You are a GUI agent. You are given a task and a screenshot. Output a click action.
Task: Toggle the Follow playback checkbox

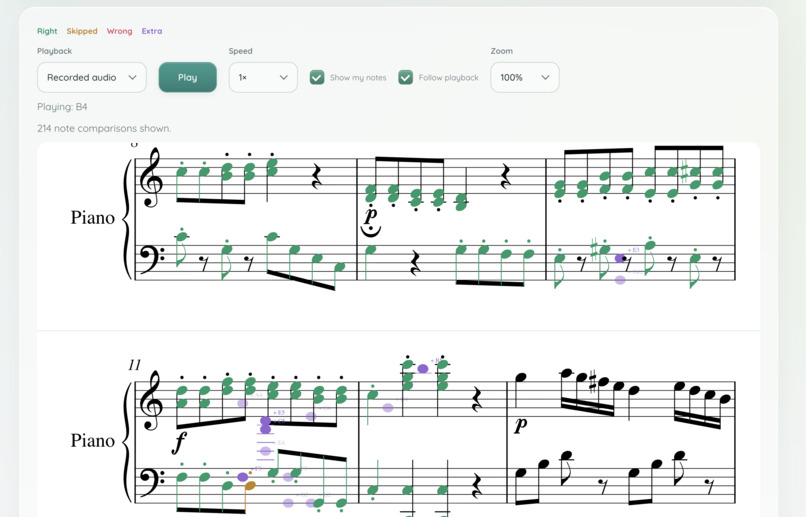(406, 78)
